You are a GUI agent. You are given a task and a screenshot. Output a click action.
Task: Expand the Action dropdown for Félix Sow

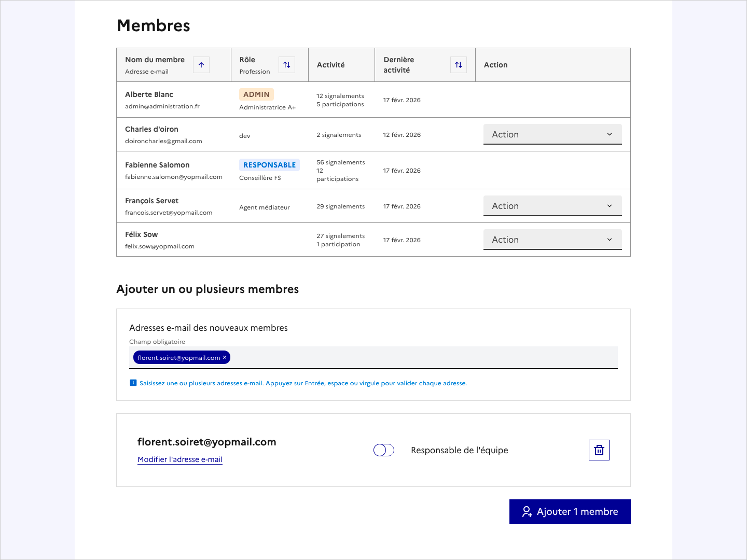click(552, 239)
